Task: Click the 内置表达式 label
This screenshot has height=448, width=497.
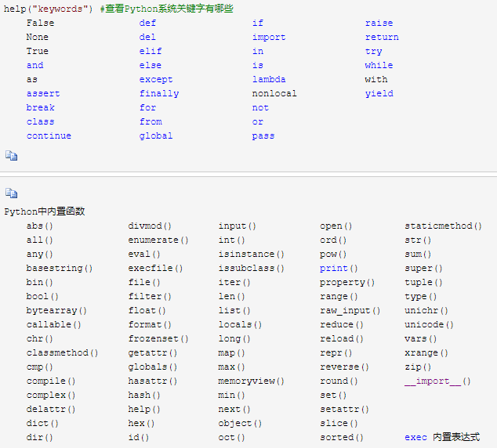Action: (x=456, y=437)
